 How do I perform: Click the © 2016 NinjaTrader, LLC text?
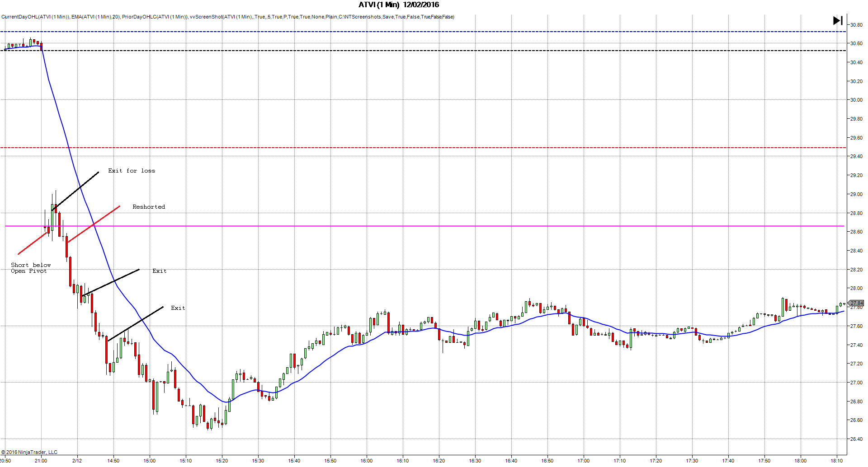click(29, 452)
